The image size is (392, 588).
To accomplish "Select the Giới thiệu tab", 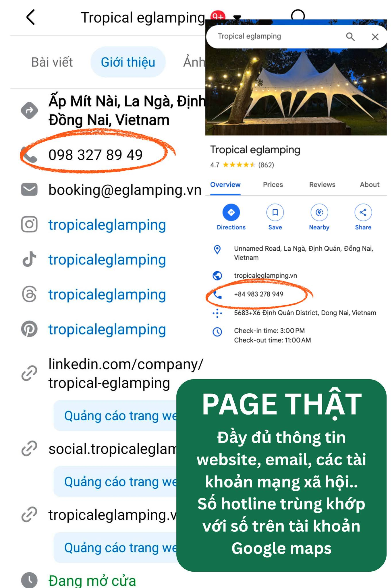I will tap(128, 62).
